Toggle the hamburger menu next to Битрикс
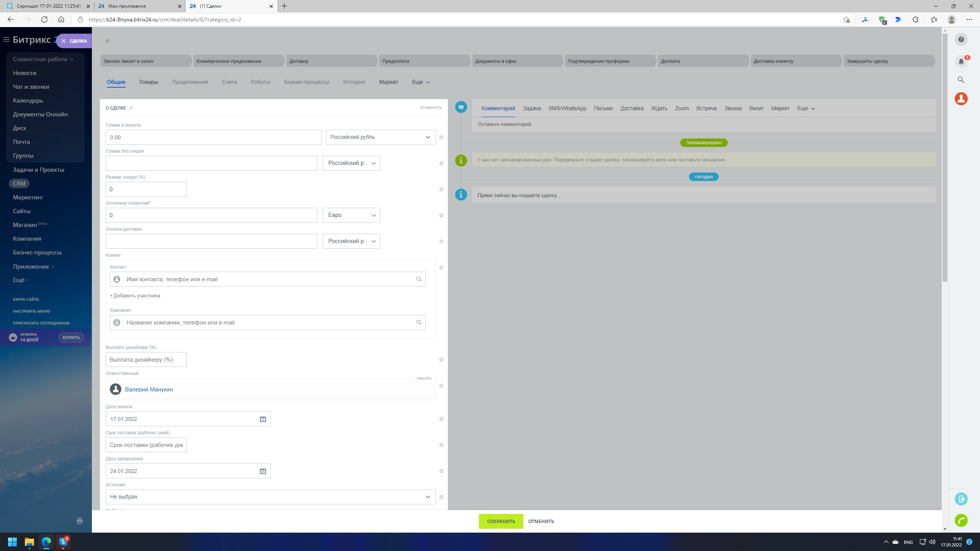This screenshot has height=551, width=980. point(6,40)
